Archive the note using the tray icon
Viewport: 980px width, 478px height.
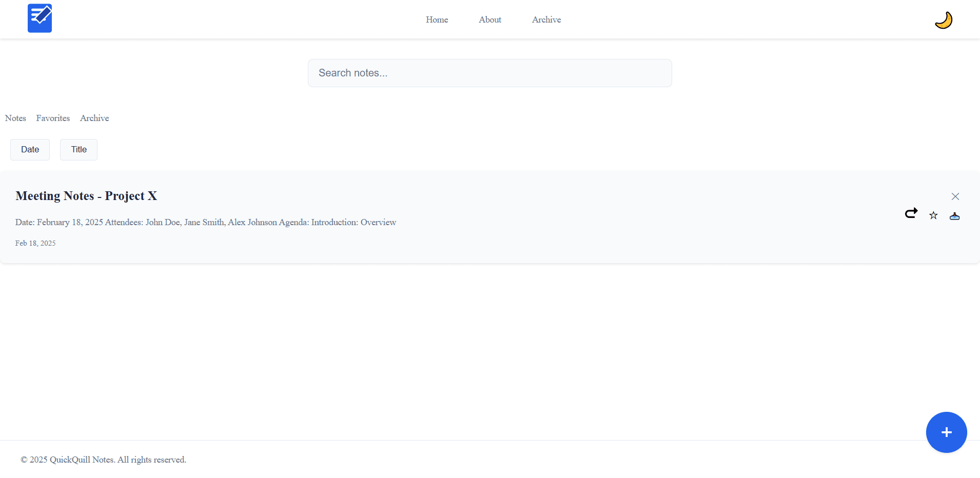point(954,216)
